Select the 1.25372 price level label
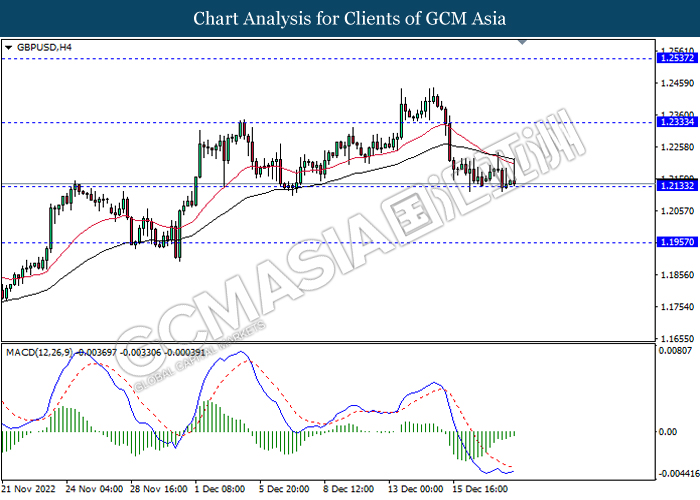 pos(677,58)
